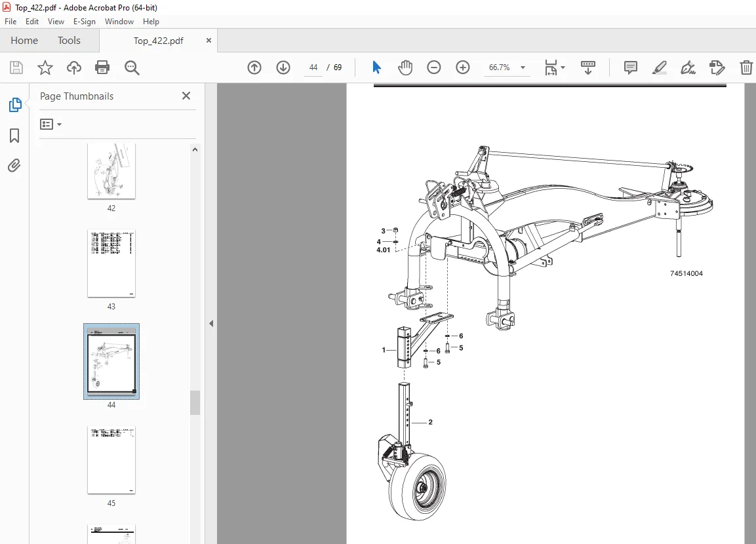Switch to the Home tab
Image resolution: width=756 pixels, height=544 pixels.
click(x=24, y=41)
